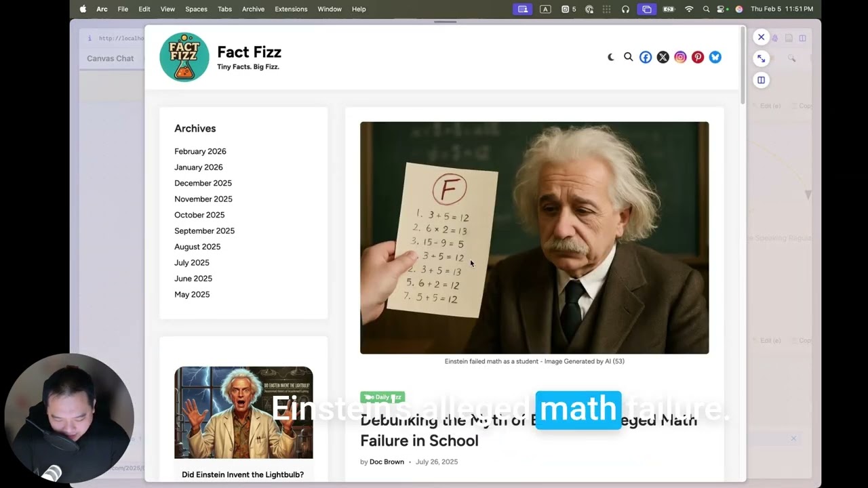Open Spotlight search in menu bar

click(707, 9)
